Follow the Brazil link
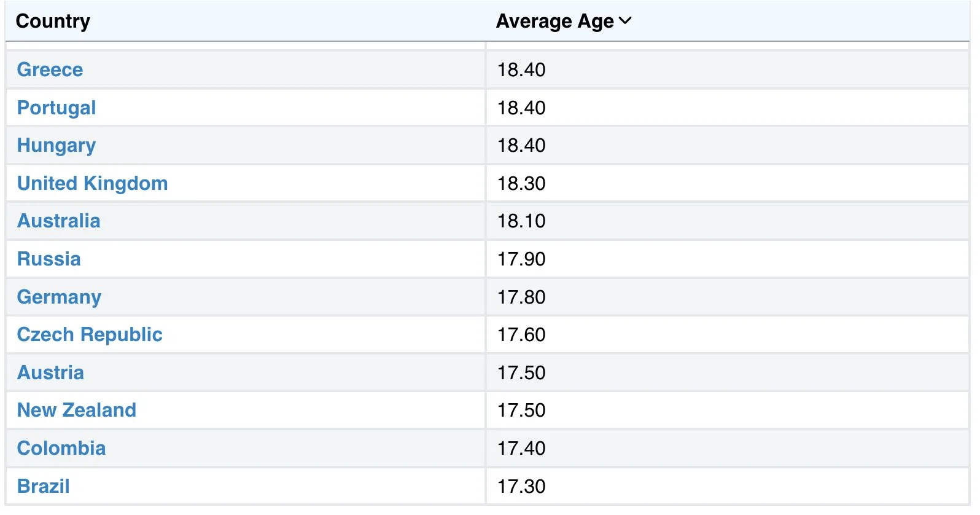980x515 pixels. pos(43,486)
